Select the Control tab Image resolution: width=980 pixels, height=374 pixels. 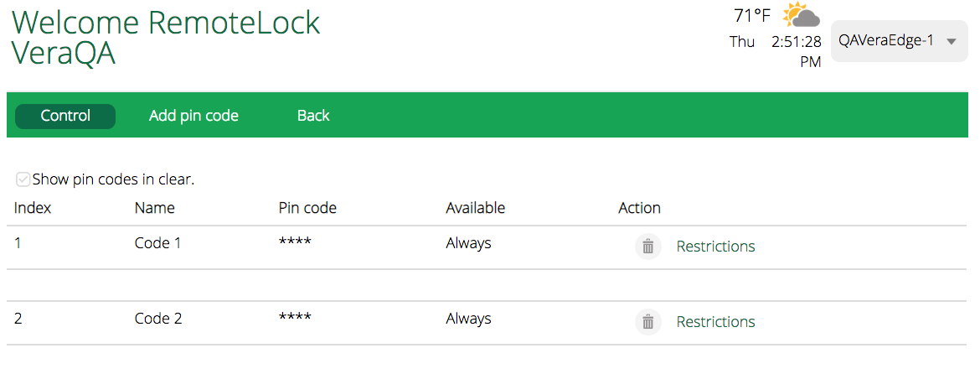pyautogui.click(x=65, y=116)
